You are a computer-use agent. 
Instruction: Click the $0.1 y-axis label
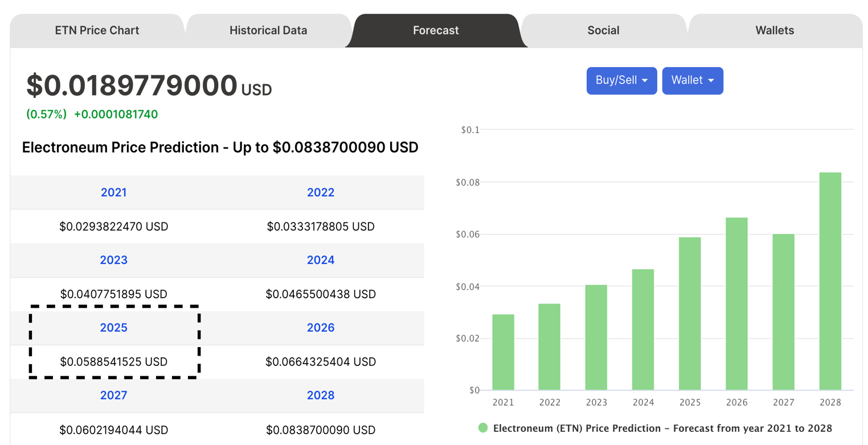coord(470,130)
